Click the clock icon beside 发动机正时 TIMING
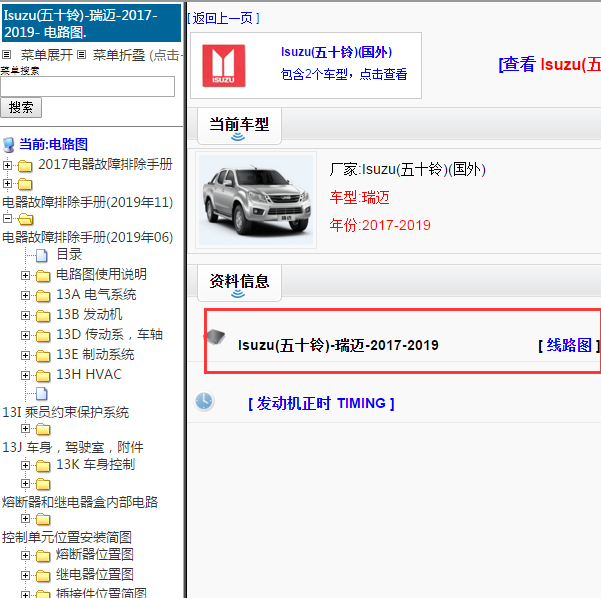The width and height of the screenshot is (601, 598). click(204, 401)
